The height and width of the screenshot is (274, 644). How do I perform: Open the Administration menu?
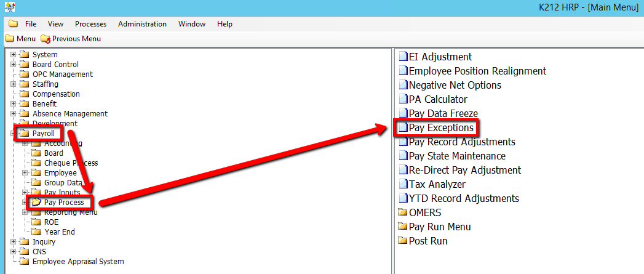click(142, 24)
